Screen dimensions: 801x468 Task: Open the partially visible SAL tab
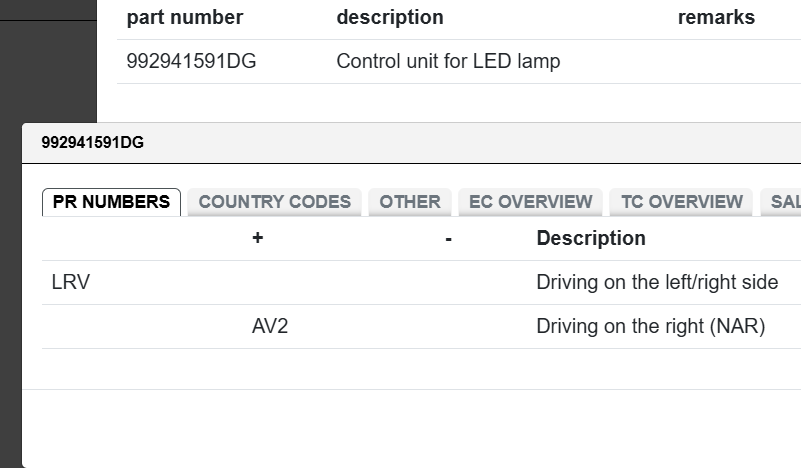(x=784, y=202)
